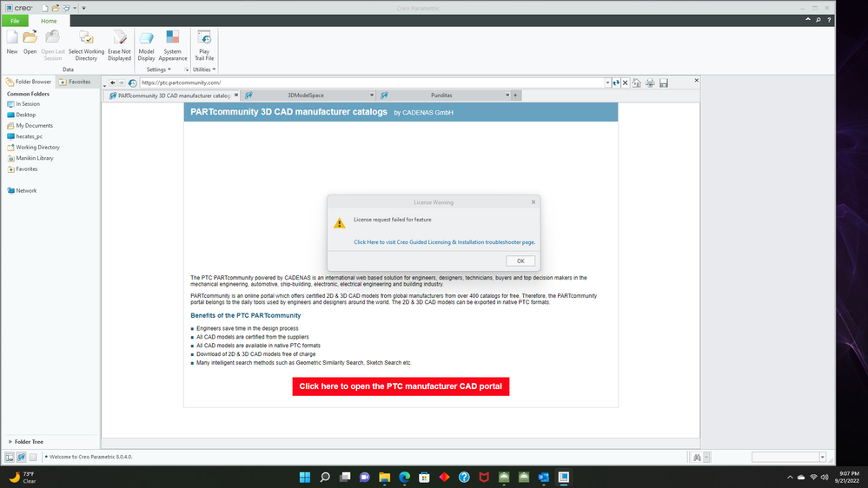The height and width of the screenshot is (488, 868).
Task: Open the Windows Start menu
Action: (x=305, y=477)
